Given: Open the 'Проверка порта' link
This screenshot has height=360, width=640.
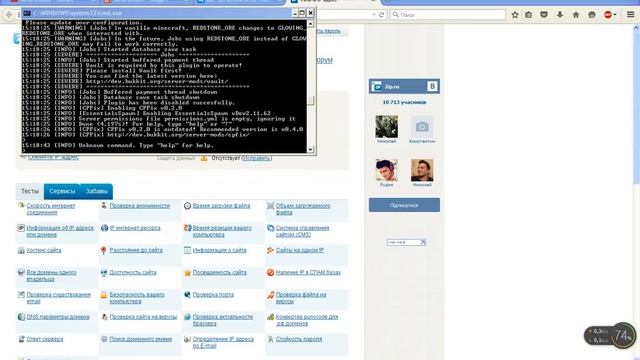Looking at the screenshot, I should click(213, 295).
